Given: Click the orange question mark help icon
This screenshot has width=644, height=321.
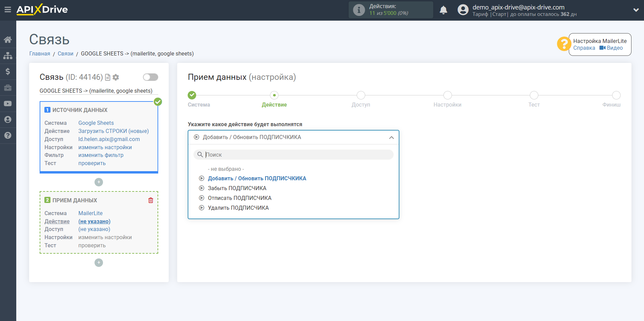Looking at the screenshot, I should coord(564,44).
